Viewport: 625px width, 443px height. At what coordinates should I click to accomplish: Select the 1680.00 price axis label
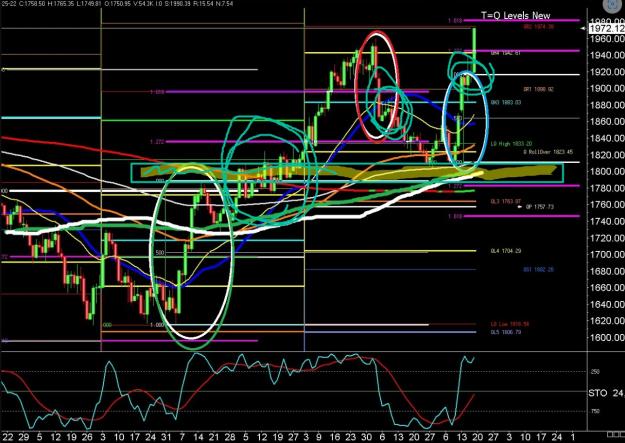pyautogui.click(x=607, y=271)
